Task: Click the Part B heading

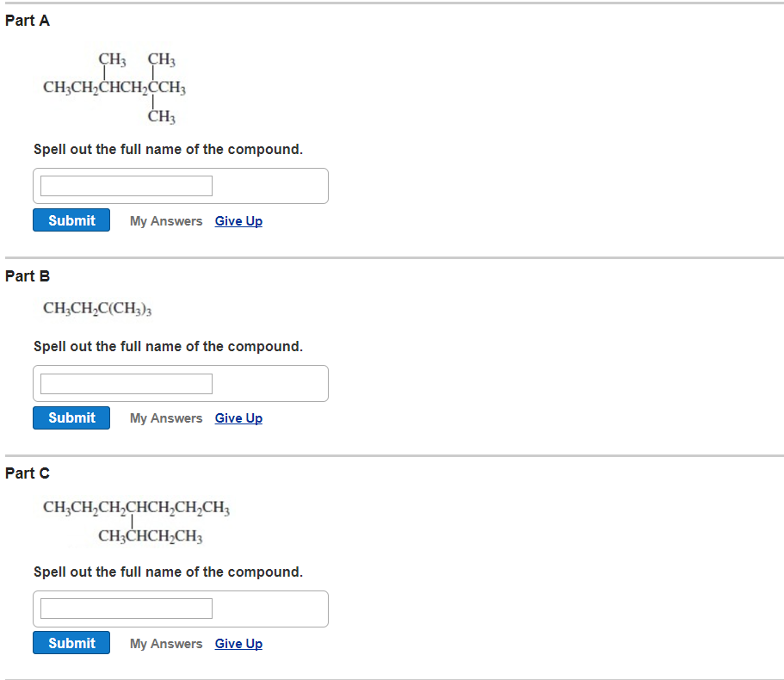Action: (x=27, y=276)
